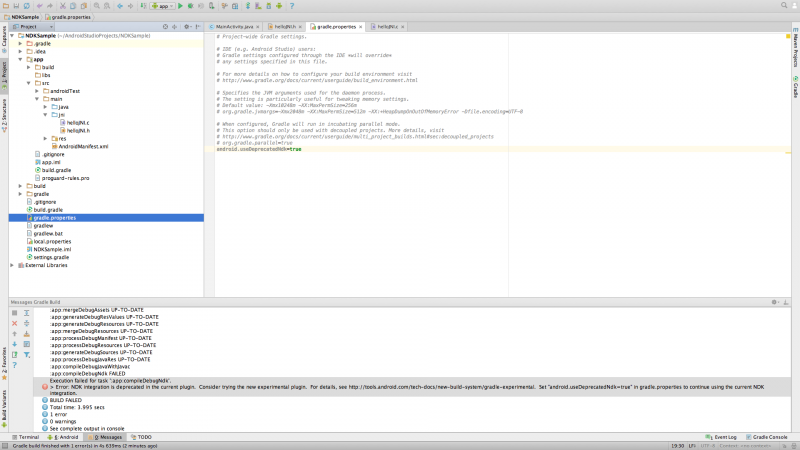Click the Synchronize toolbar icon
800x450 pixels.
point(27,6)
